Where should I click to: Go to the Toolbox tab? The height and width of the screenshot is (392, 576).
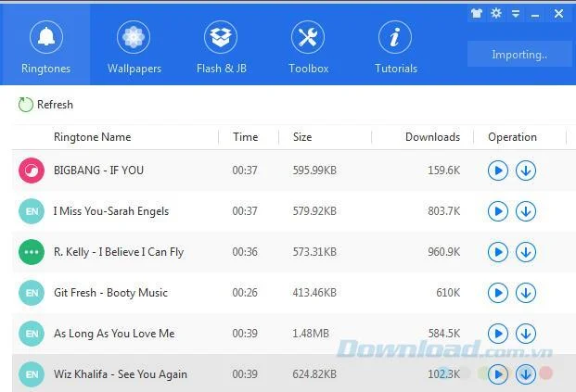(308, 47)
